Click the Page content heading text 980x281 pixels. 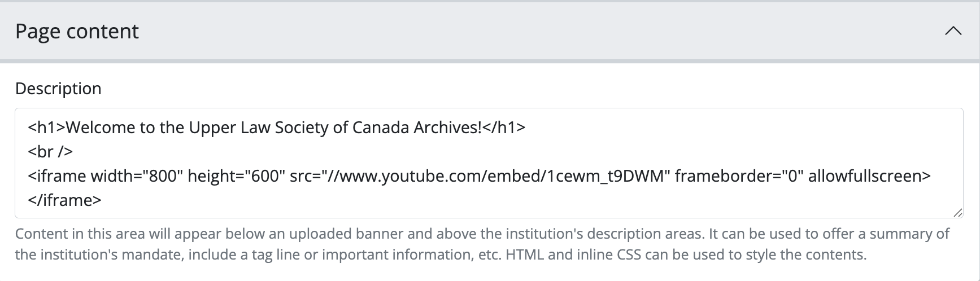[77, 31]
